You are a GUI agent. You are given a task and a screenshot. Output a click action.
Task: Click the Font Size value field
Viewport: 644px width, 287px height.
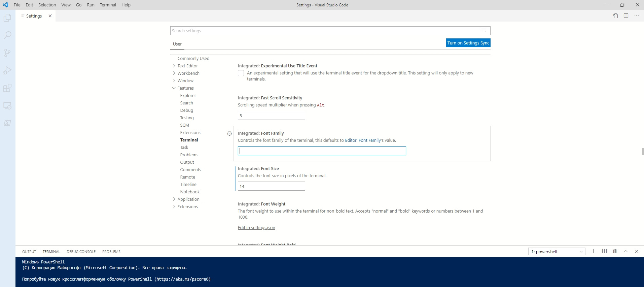click(x=272, y=186)
